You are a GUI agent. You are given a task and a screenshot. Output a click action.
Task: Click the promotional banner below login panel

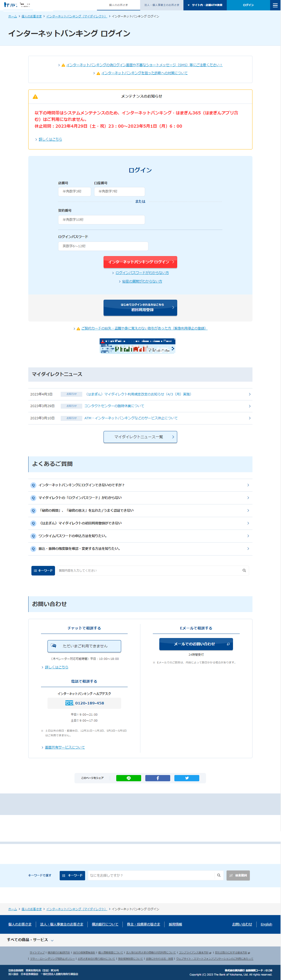[x=137, y=346]
